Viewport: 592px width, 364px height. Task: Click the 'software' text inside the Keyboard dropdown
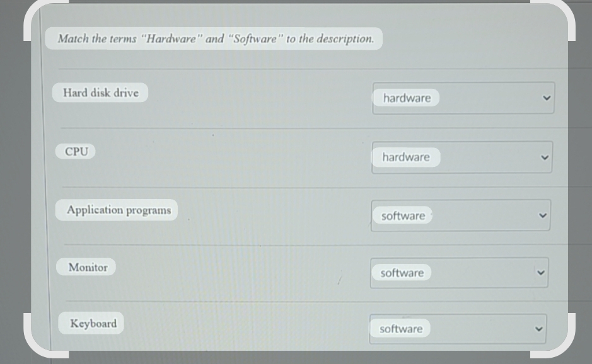(x=401, y=329)
